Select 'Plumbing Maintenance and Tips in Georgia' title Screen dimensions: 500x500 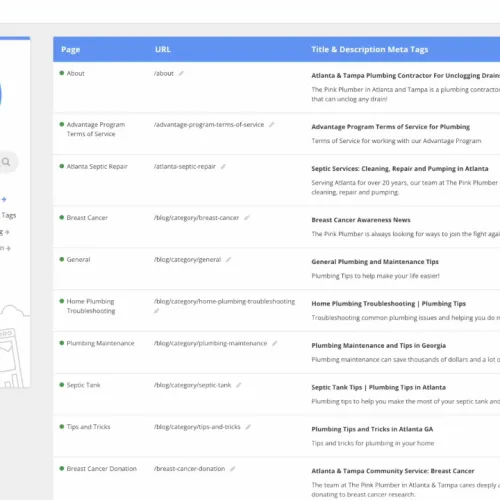click(379, 346)
